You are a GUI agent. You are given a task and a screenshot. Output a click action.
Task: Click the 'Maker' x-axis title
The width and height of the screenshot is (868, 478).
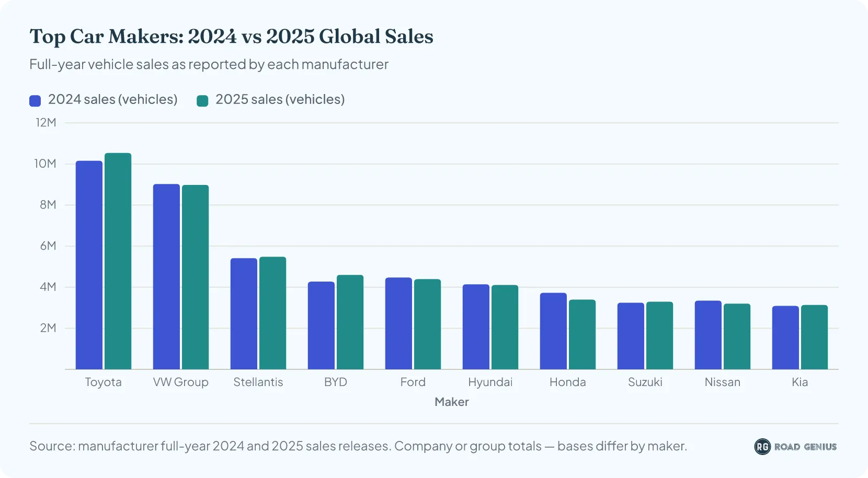click(x=452, y=402)
